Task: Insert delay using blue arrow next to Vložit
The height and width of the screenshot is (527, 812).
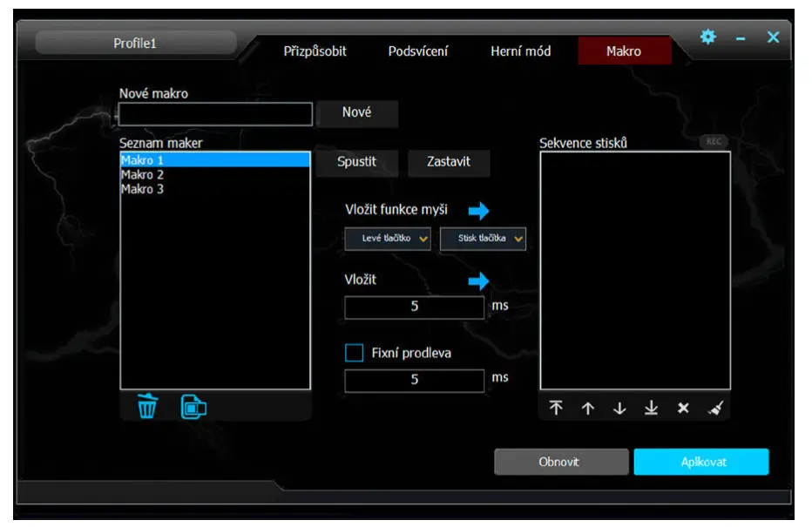Action: point(478,280)
